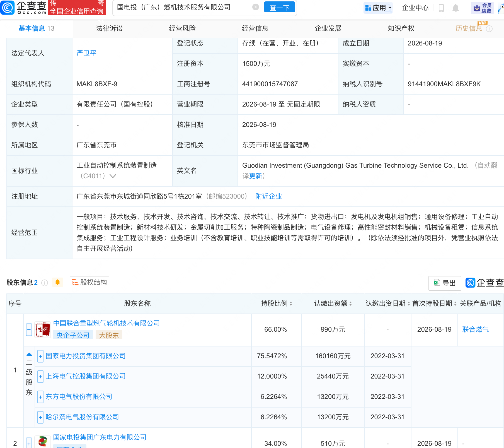
Task: Click the info icon next to 股东信息
Action: 45,283
